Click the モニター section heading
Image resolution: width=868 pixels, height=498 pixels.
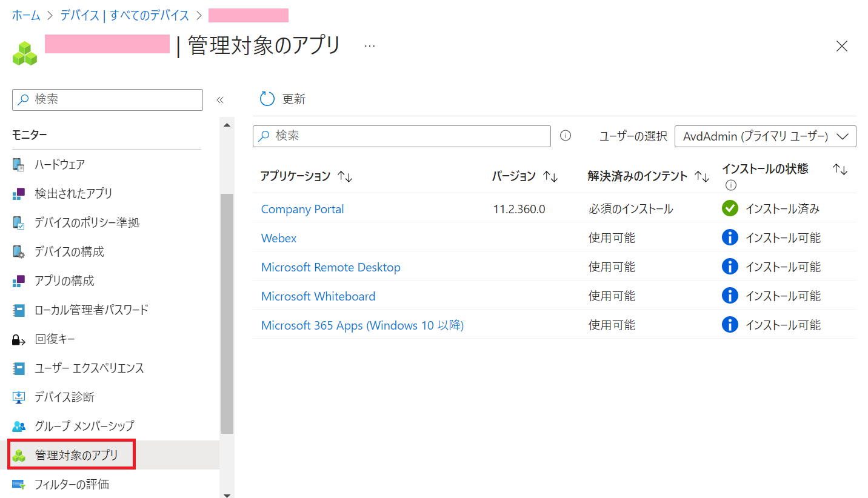pos(30,135)
